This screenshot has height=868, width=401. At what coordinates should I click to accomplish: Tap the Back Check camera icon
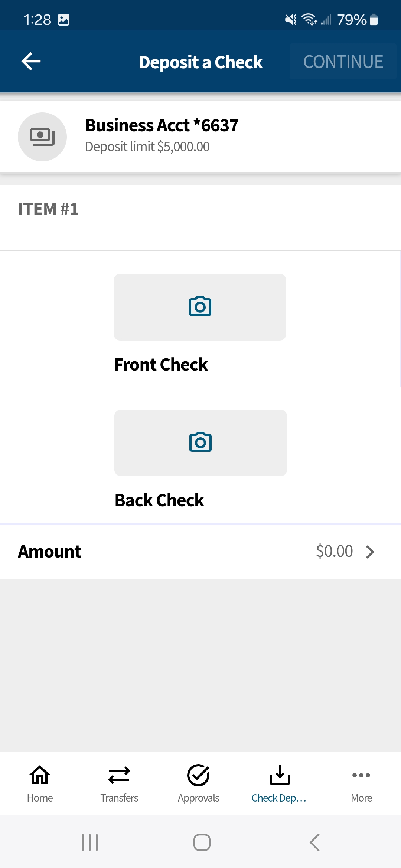(x=200, y=443)
